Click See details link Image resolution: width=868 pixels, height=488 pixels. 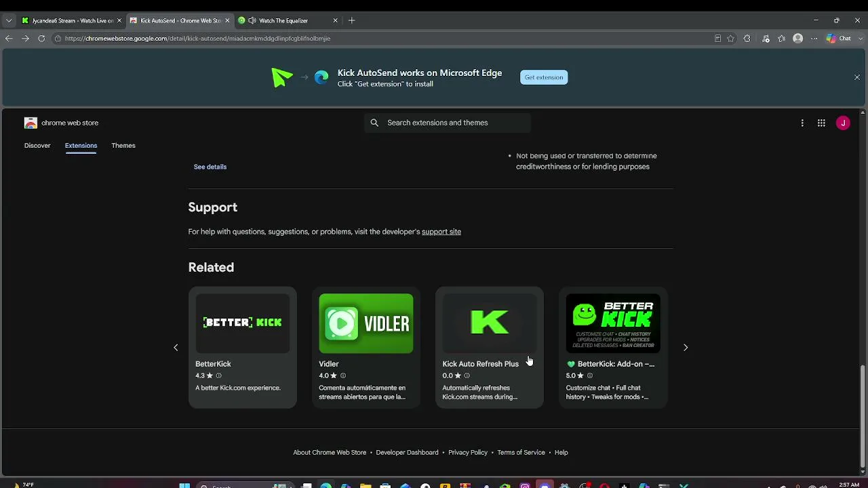pyautogui.click(x=210, y=167)
